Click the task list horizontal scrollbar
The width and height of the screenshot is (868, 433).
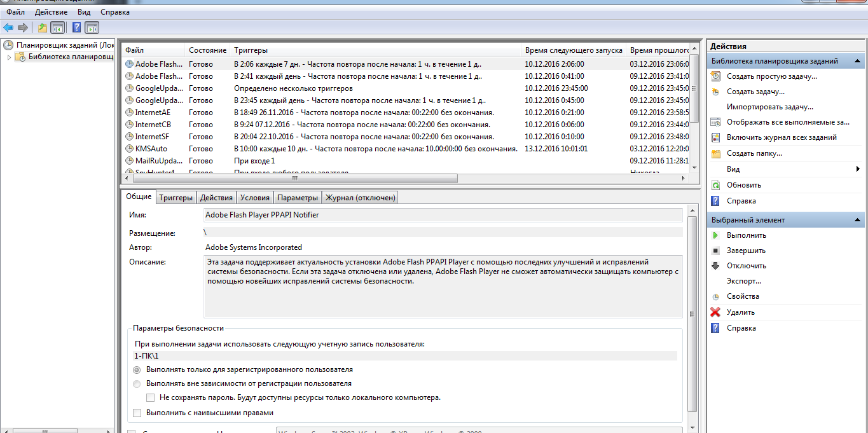(318, 179)
